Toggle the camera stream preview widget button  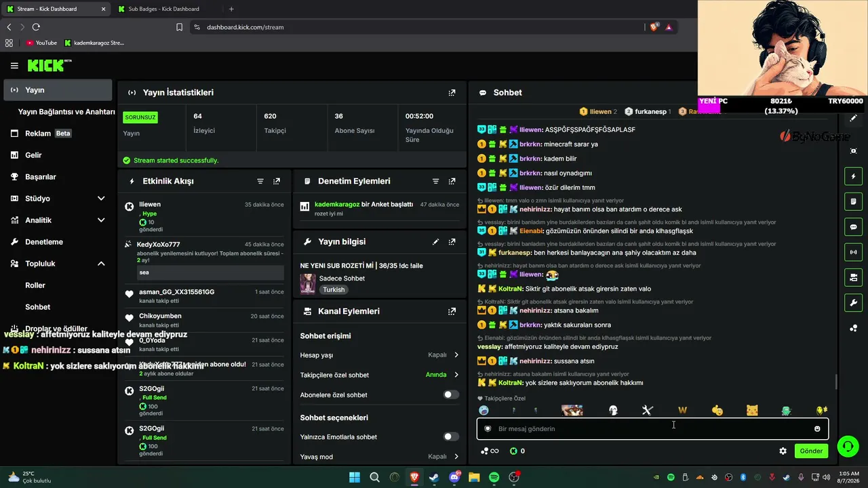click(x=853, y=277)
